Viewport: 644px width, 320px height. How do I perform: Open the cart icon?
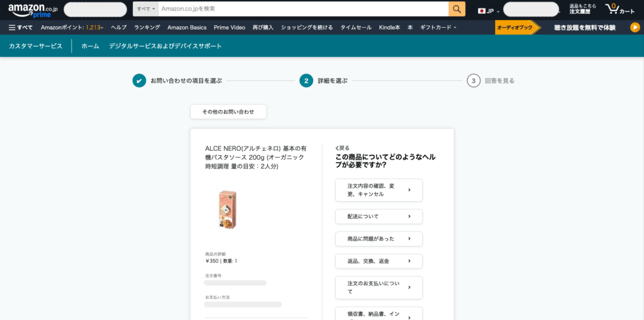click(619, 9)
